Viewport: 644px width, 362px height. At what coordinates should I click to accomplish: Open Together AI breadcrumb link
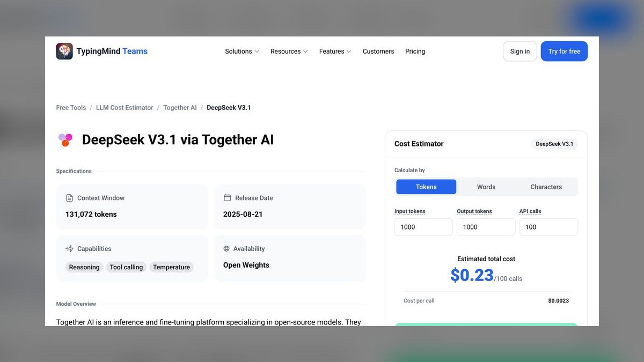(180, 108)
